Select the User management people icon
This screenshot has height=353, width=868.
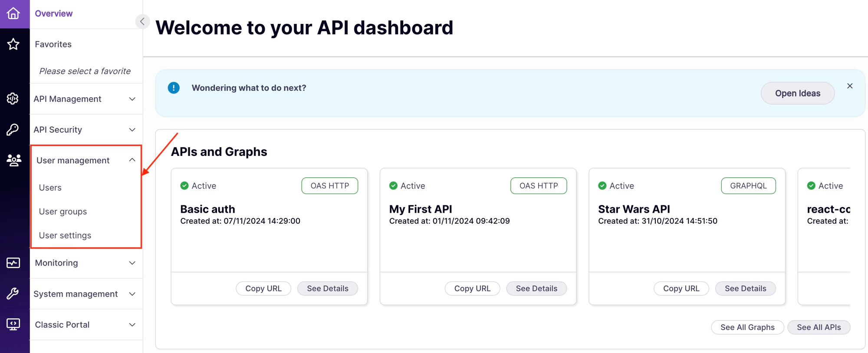[x=13, y=160]
